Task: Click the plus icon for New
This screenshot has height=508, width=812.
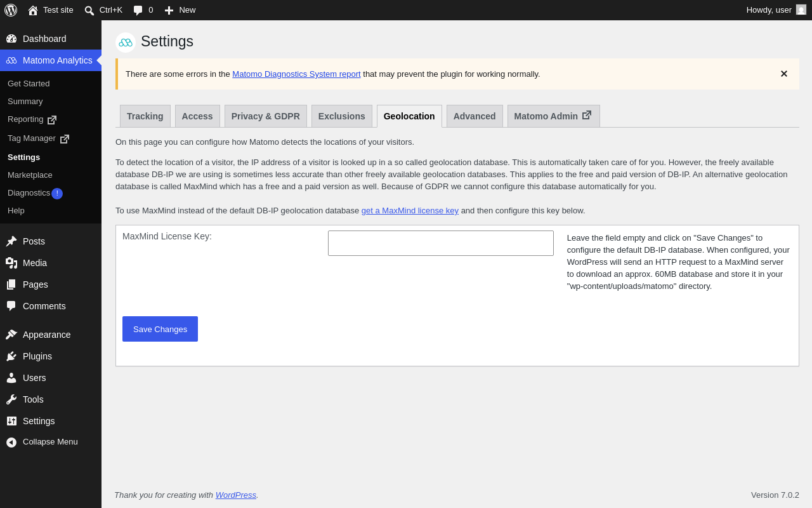Action: pyautogui.click(x=169, y=10)
